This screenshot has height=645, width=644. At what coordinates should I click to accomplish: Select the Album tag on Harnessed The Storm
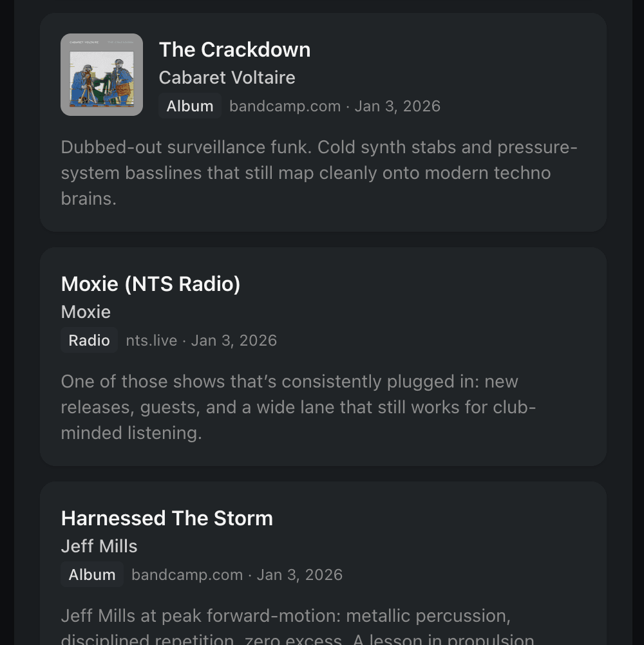(x=91, y=574)
